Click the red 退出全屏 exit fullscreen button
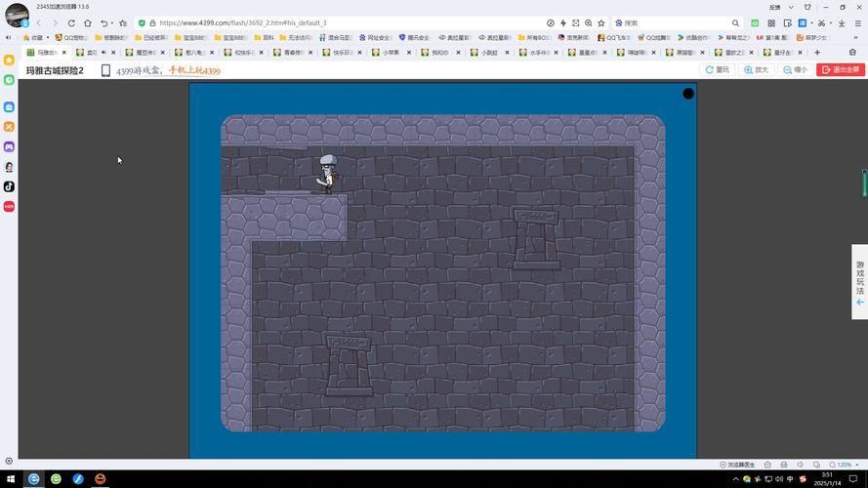Viewport: 868px width, 488px height. pyautogui.click(x=841, y=69)
